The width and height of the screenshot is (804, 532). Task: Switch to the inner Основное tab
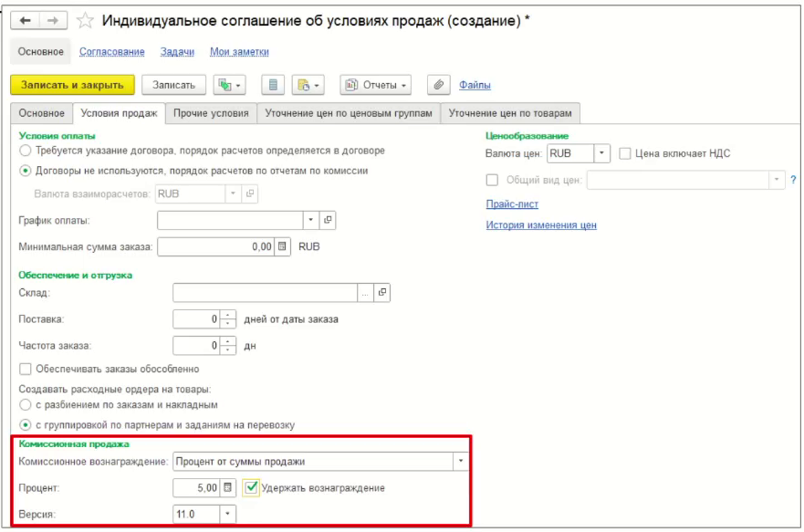[x=42, y=113]
